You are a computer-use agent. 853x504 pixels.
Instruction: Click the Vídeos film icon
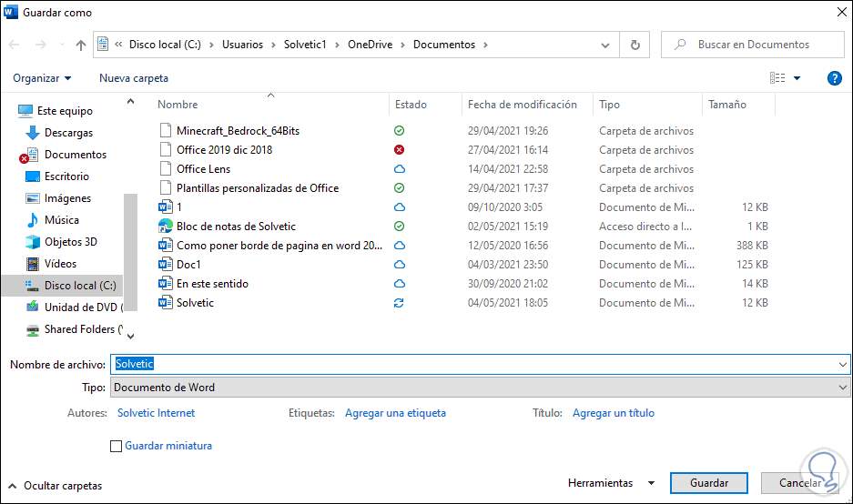pos(33,264)
